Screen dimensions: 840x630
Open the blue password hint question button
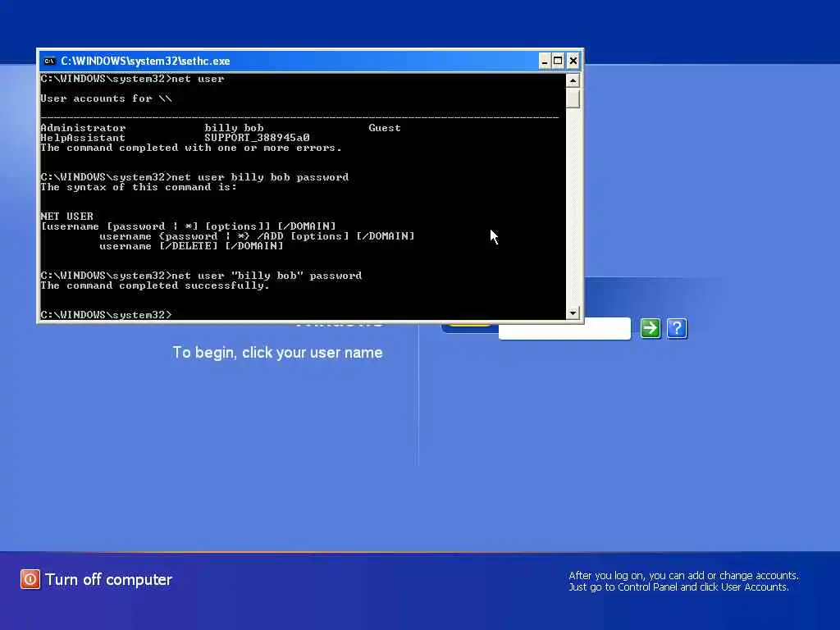tap(677, 328)
